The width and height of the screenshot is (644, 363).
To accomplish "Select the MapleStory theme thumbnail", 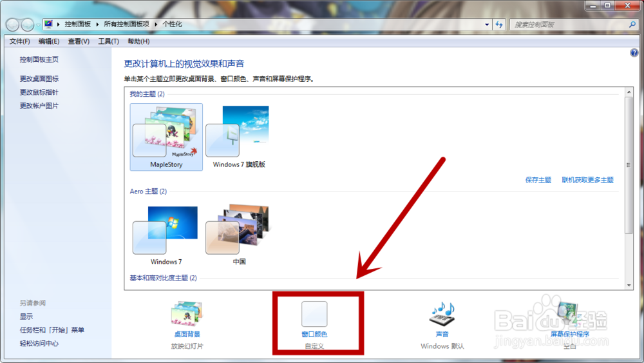I will click(166, 137).
